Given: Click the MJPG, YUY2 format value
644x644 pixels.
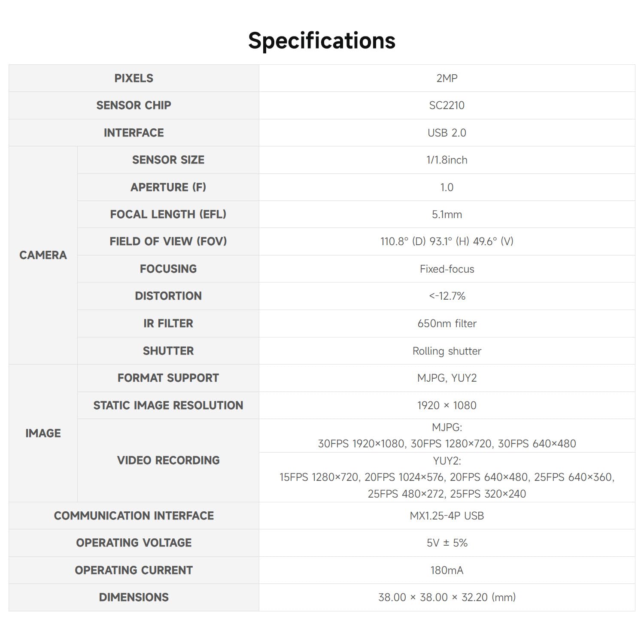Looking at the screenshot, I should click(x=447, y=378).
